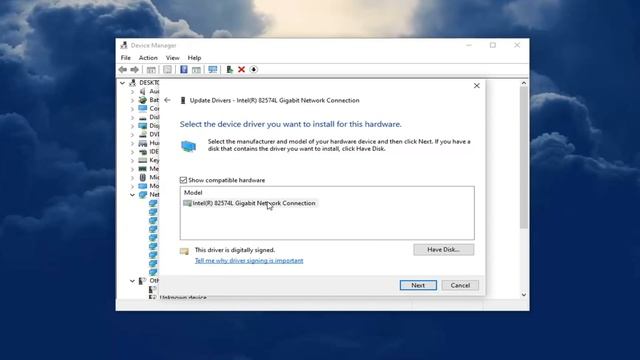Click the circular down-arrow toolbar icon
Image resolution: width=640 pixels, height=360 pixels.
click(x=253, y=70)
